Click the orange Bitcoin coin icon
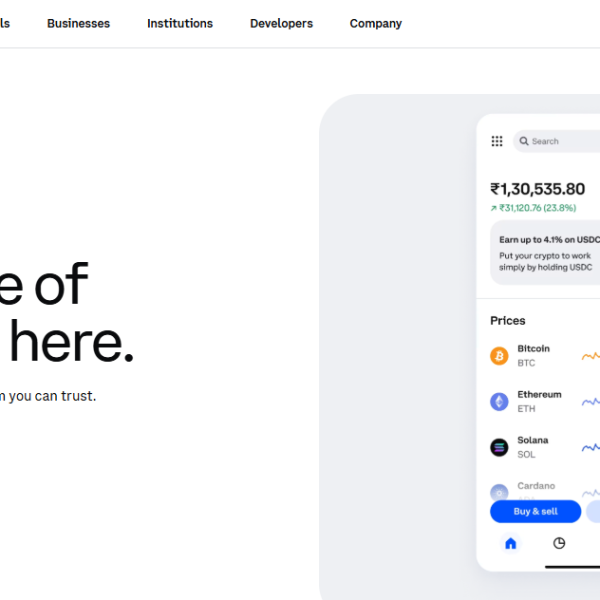Screen dimensions: 600x600 (x=499, y=356)
